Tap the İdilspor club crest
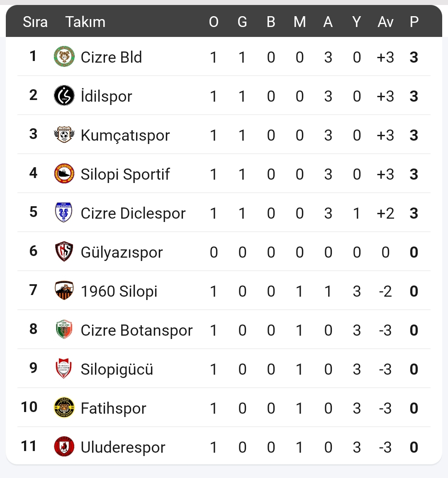Image resolution: width=448 pixels, height=478 pixels. tap(64, 96)
